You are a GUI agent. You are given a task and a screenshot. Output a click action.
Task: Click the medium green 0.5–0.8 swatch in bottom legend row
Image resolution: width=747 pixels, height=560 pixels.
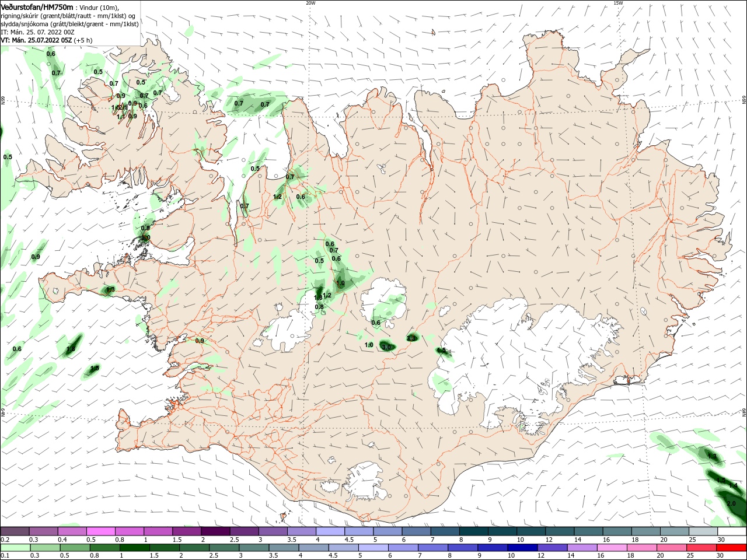(x=75, y=548)
